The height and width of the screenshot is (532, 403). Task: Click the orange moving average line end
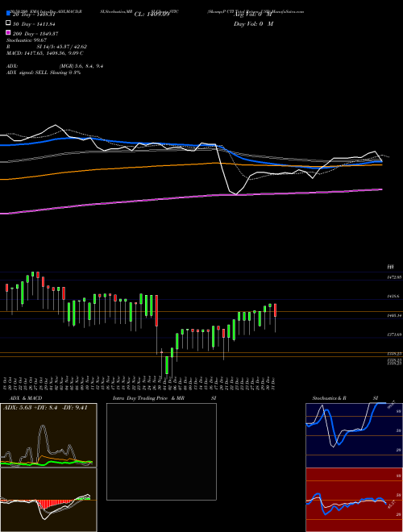pyautogui.click(x=381, y=164)
